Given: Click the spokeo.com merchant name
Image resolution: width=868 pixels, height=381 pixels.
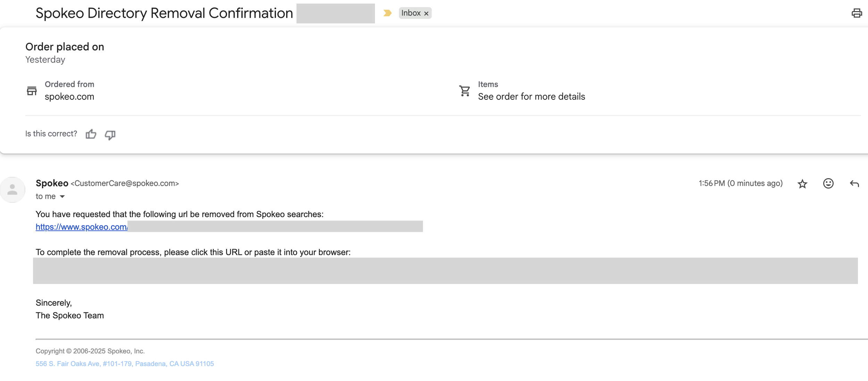Looking at the screenshot, I should point(69,97).
